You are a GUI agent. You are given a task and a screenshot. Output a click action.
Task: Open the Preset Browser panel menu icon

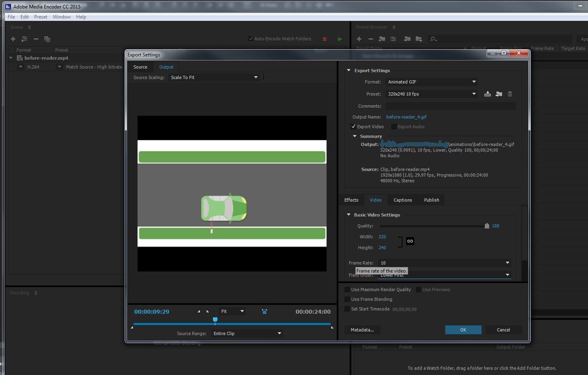tap(394, 27)
